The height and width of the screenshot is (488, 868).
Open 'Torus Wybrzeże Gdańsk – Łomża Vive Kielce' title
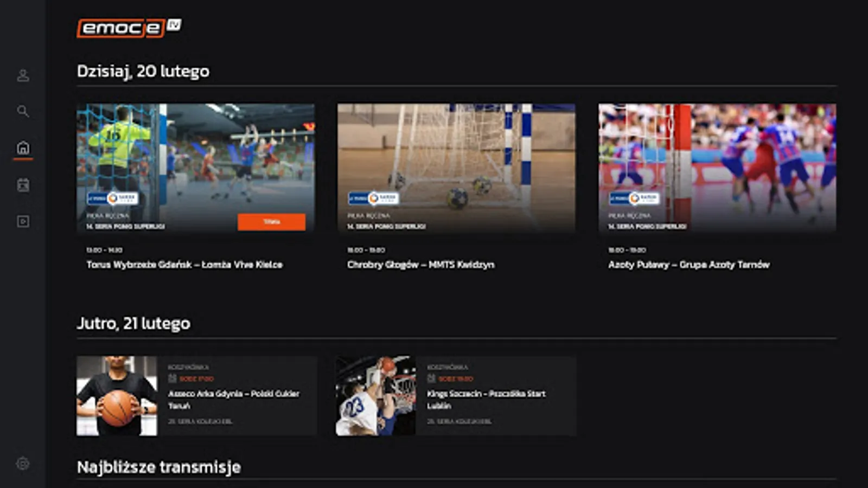(184, 265)
